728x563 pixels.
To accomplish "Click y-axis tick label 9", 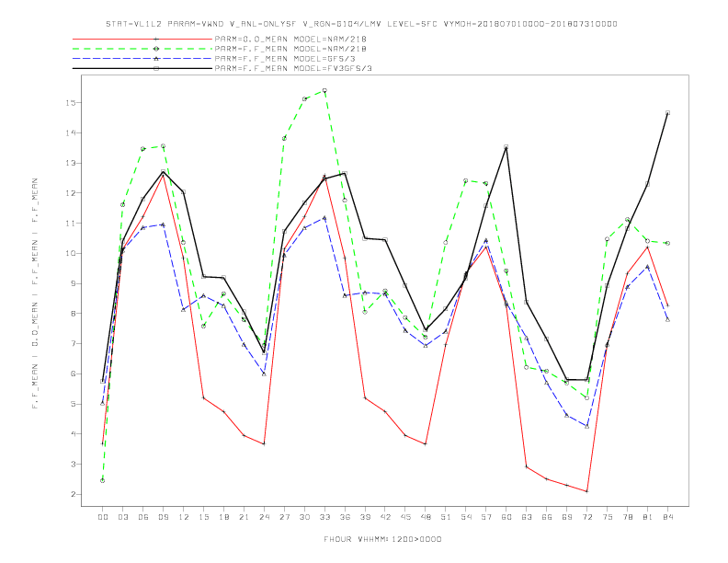I will (x=74, y=283).
